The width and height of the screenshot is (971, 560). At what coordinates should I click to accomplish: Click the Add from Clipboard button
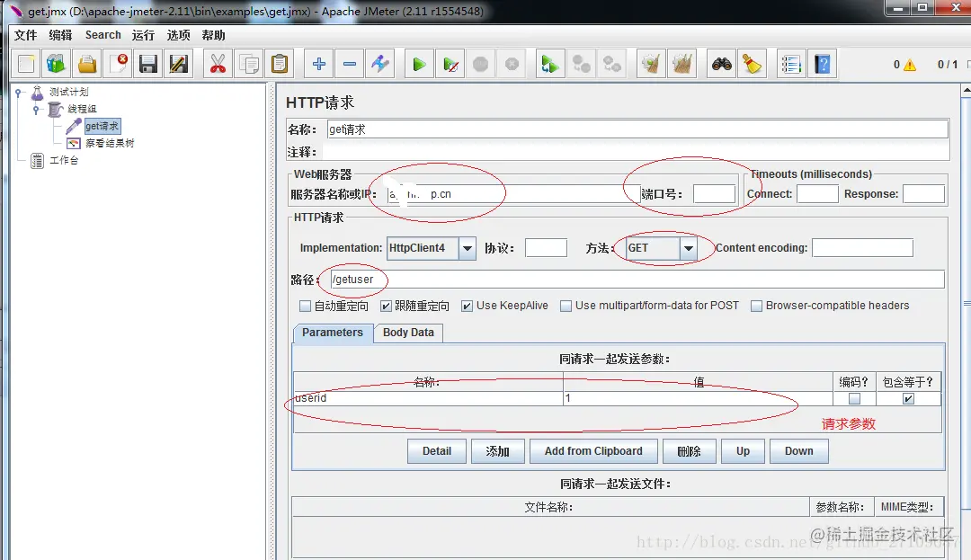[x=593, y=450]
